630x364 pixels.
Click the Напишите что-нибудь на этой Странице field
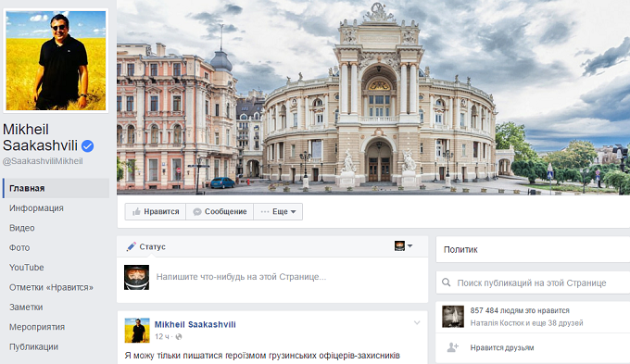coord(241,277)
